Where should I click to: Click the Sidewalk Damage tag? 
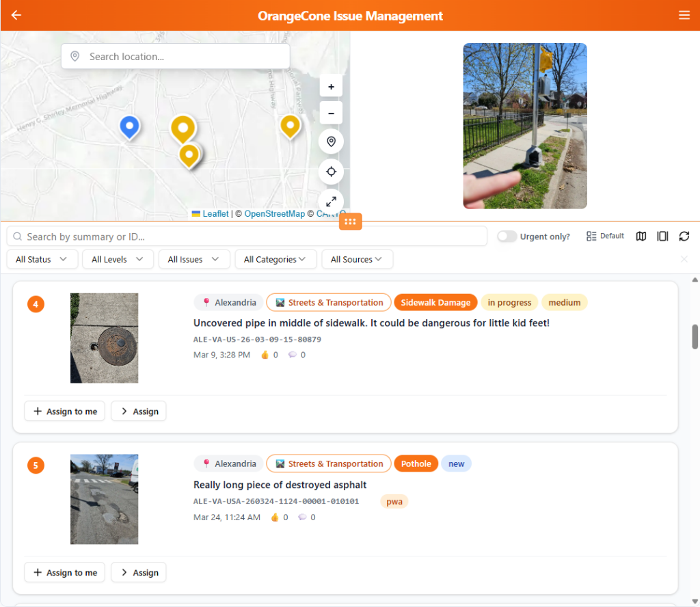(x=435, y=302)
